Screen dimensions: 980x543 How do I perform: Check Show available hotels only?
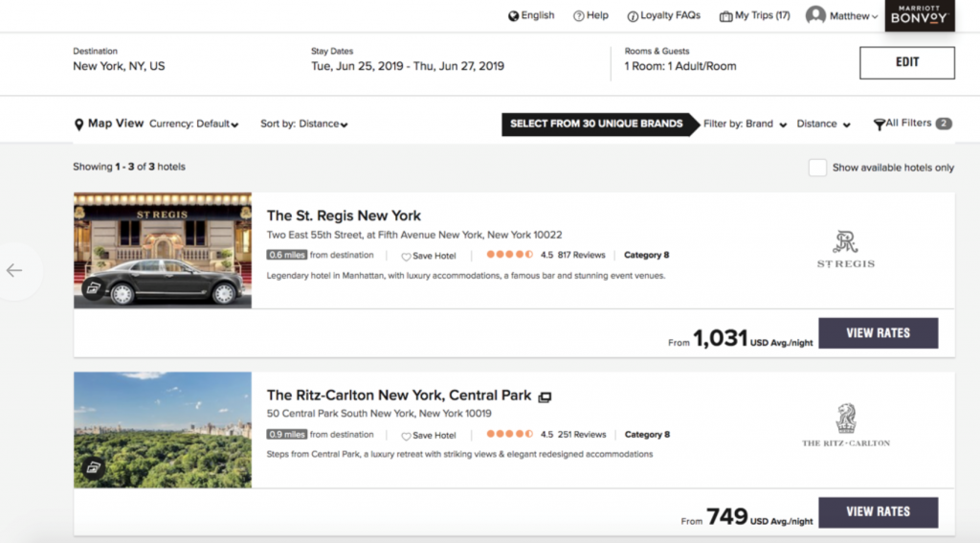point(817,168)
